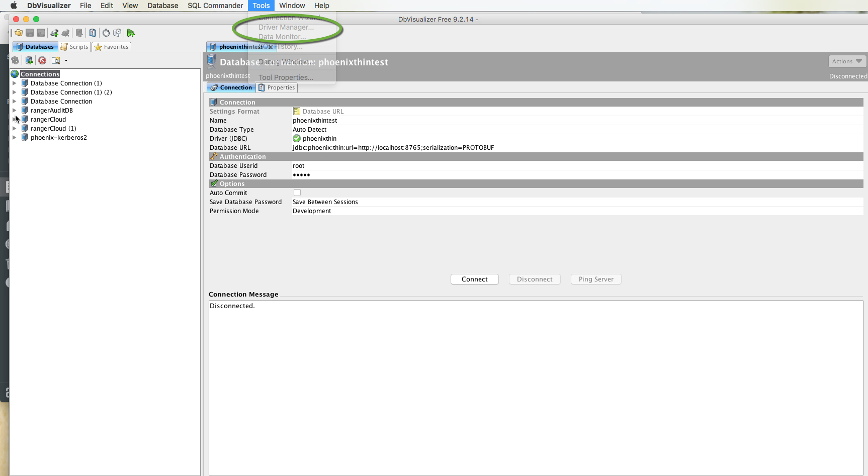Create a new connection using the plug-plus toolbar icon

click(54, 33)
